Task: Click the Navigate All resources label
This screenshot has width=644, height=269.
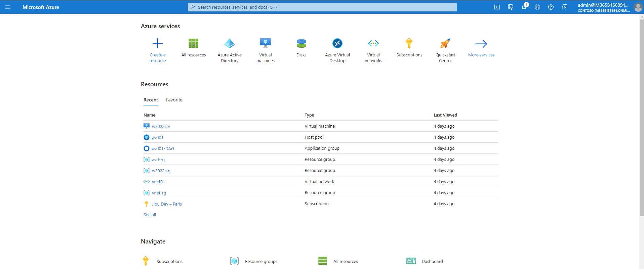Action: [346, 261]
